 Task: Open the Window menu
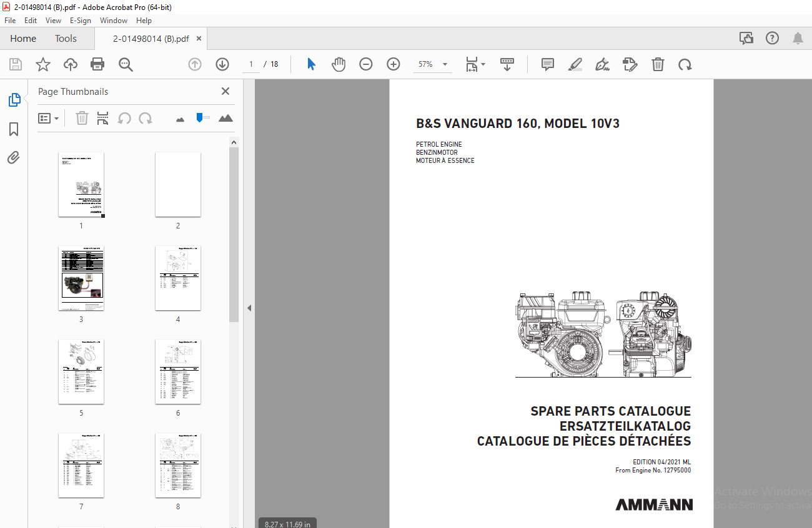114,21
